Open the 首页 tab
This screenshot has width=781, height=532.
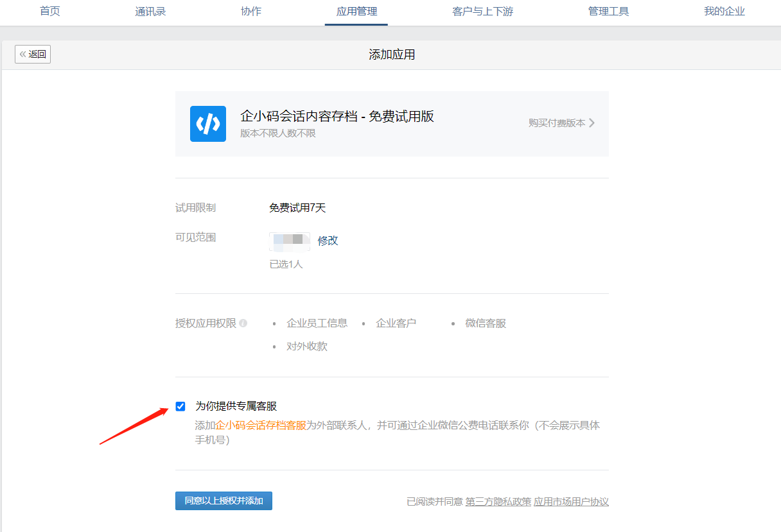point(50,12)
